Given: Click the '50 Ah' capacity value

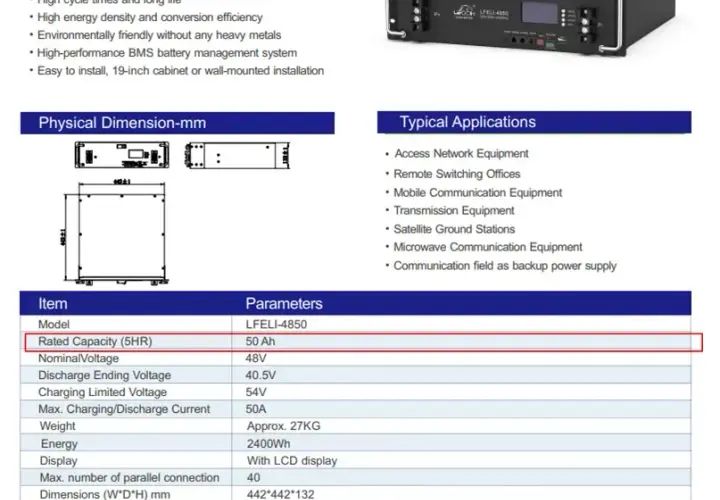Looking at the screenshot, I should coord(260,341).
